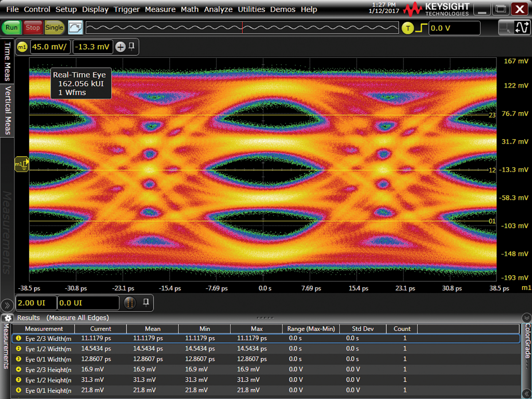Screen dimensions: 532x399
Task: Open the Measure menu
Action: coord(160,9)
